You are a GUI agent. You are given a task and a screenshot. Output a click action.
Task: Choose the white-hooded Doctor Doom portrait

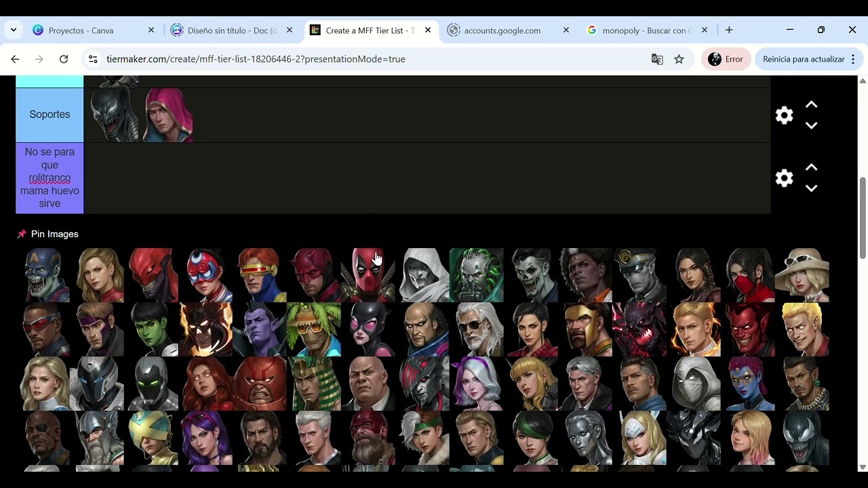pos(423,274)
